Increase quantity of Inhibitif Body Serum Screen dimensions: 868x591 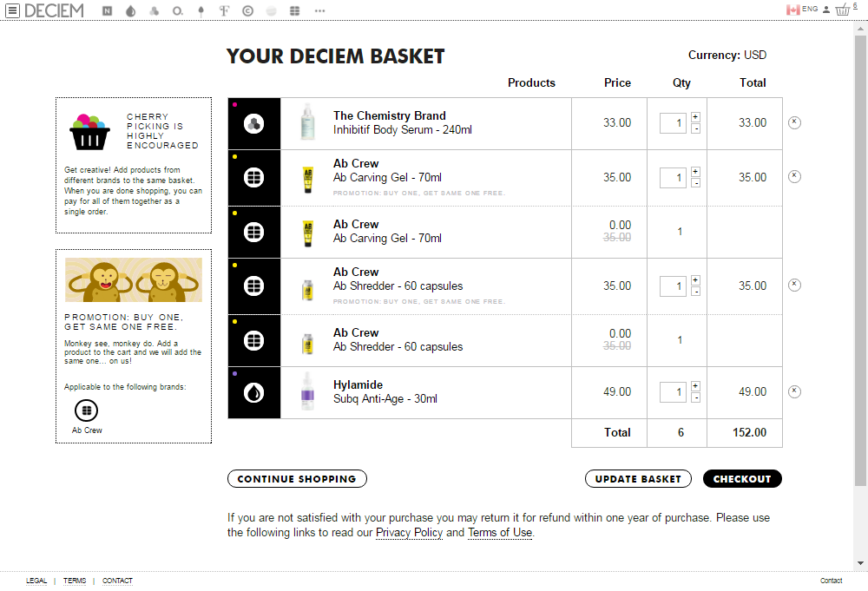pyautogui.click(x=695, y=117)
